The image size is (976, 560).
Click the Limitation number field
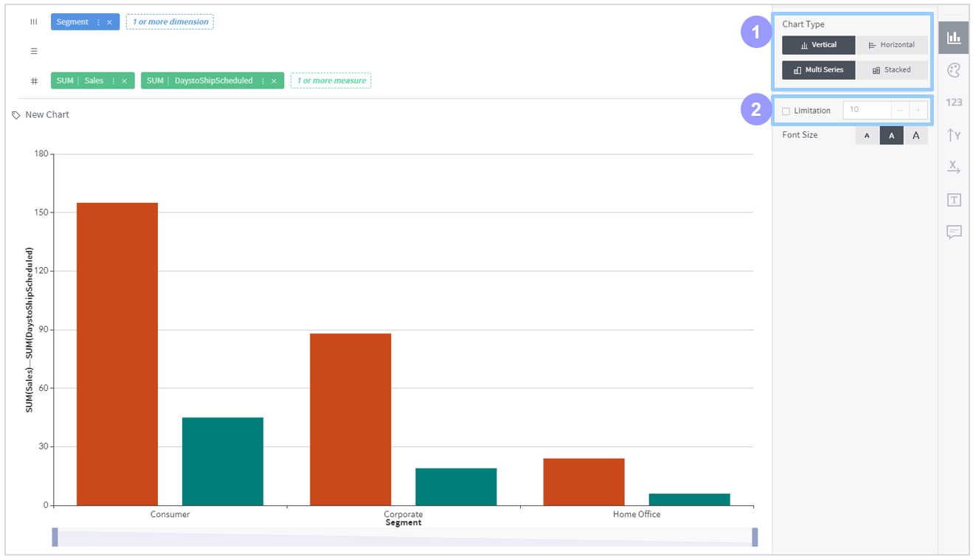point(868,110)
